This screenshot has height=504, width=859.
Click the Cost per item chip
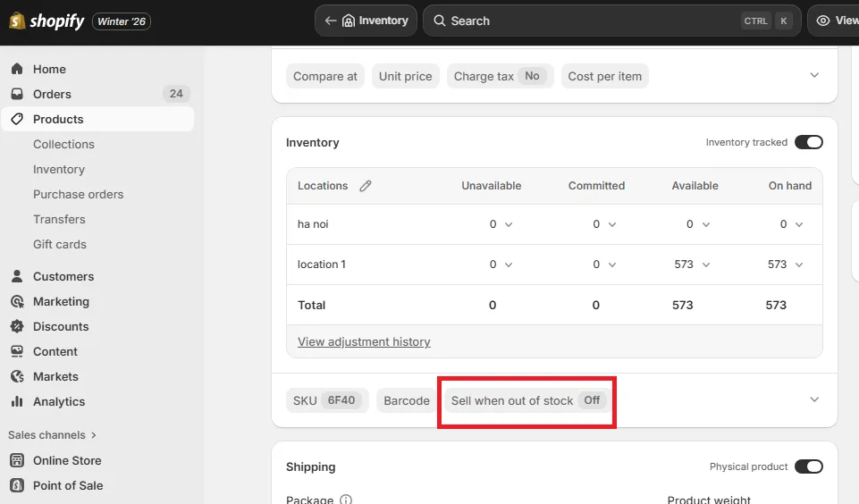click(x=605, y=76)
